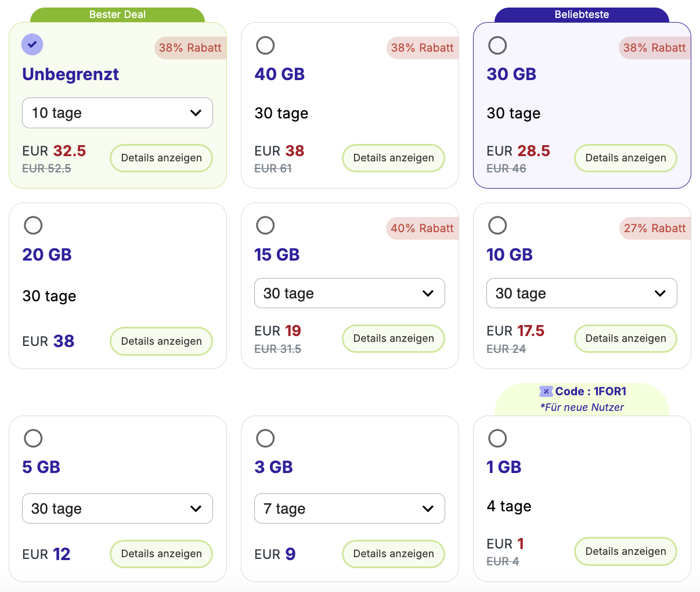
Task: Select the 40 GB plan radio button
Action: 265,45
